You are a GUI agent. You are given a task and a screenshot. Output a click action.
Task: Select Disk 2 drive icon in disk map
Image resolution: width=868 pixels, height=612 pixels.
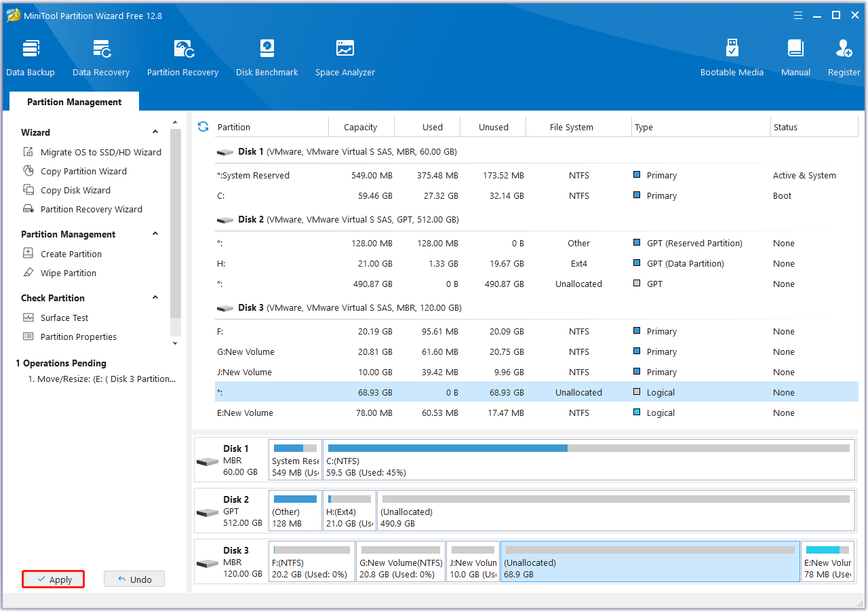click(x=208, y=512)
